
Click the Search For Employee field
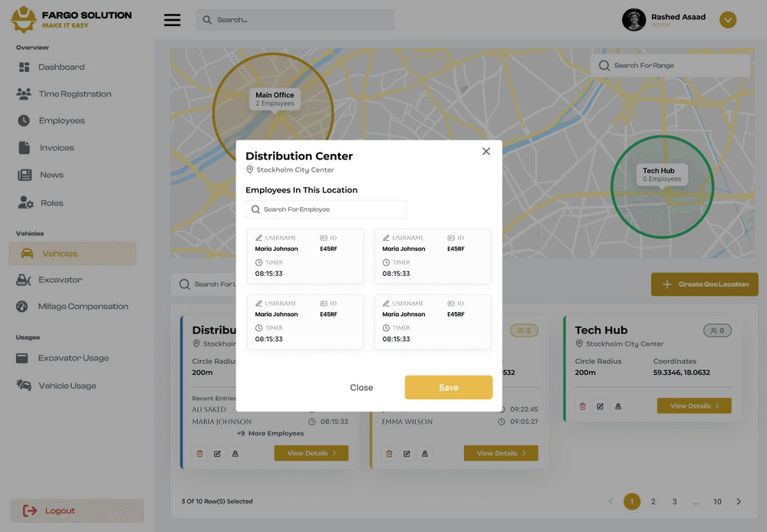326,209
